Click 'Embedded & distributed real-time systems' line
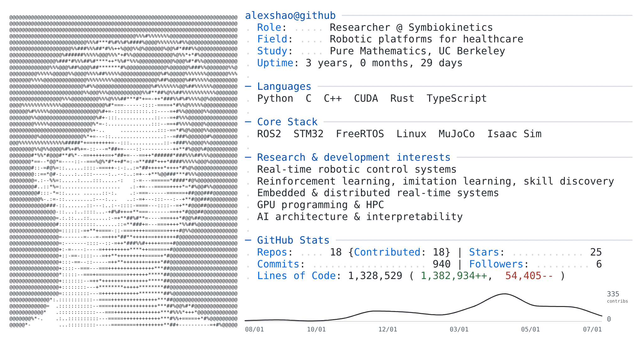The height and width of the screenshot is (339, 644). (378, 193)
